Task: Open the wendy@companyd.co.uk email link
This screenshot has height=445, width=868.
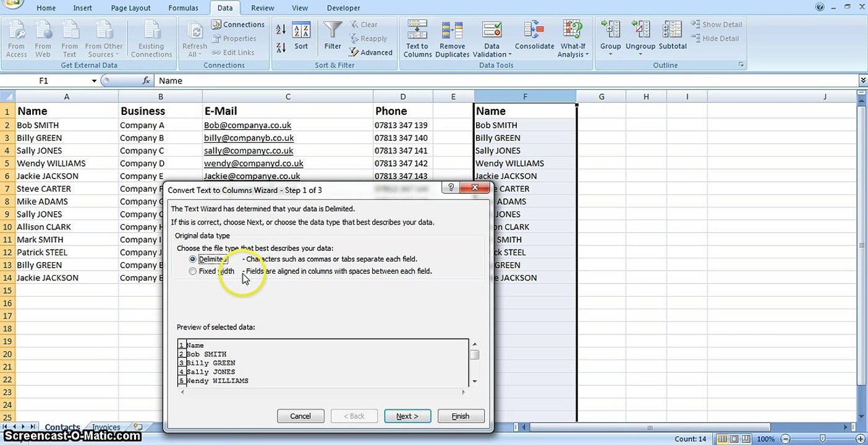Action: point(253,163)
